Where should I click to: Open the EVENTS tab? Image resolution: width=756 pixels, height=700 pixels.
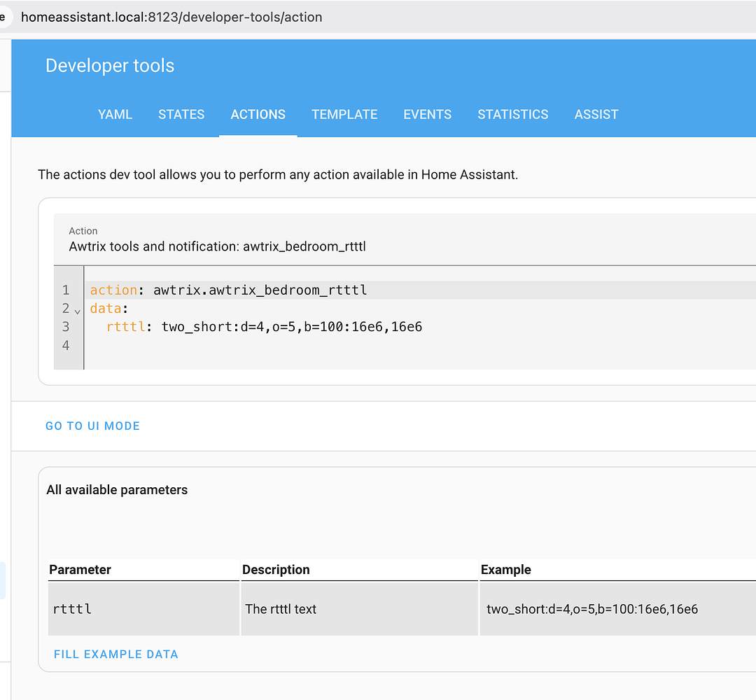coord(428,115)
